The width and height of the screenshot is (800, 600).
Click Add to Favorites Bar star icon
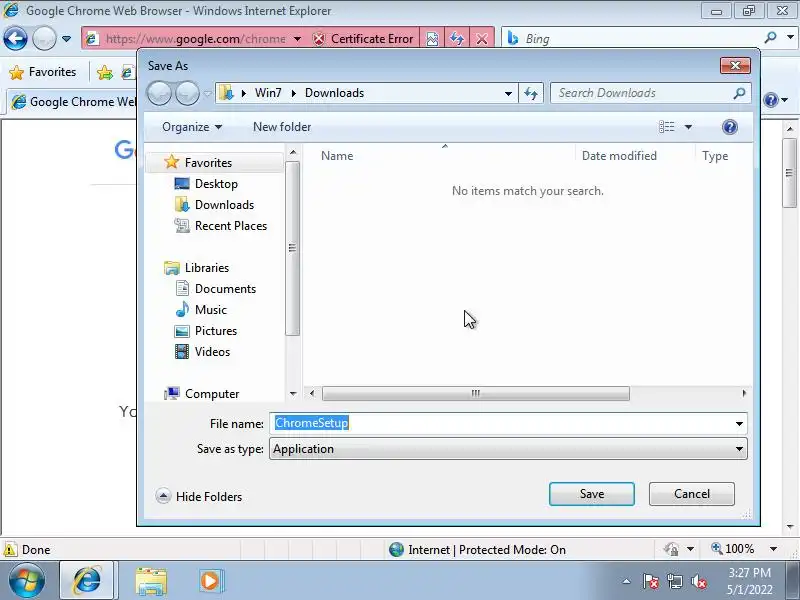(x=105, y=72)
